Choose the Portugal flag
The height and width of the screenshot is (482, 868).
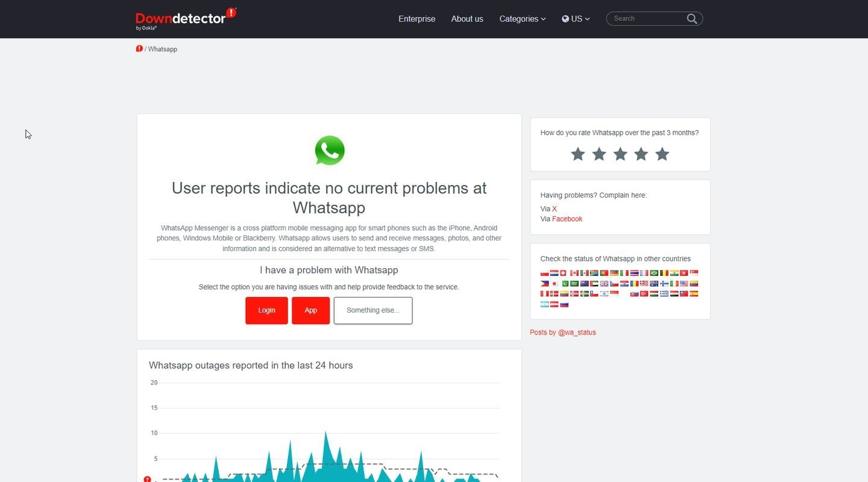pyautogui.click(x=604, y=273)
